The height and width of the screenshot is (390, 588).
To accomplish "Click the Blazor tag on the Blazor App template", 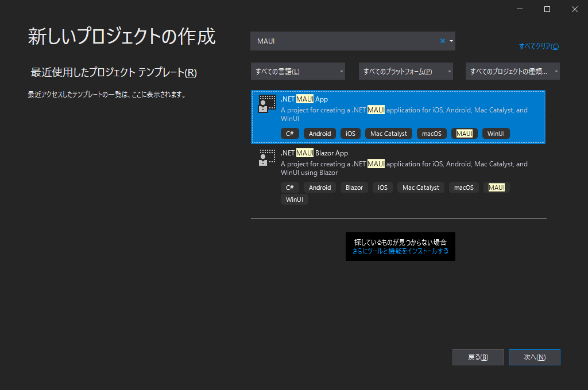I will tap(354, 187).
